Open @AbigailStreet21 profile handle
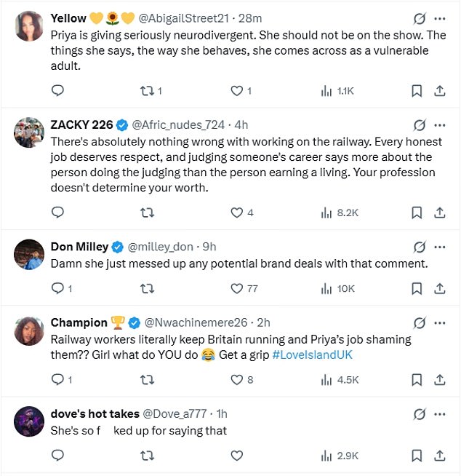Image resolution: width=461 pixels, height=476 pixels. (x=183, y=18)
